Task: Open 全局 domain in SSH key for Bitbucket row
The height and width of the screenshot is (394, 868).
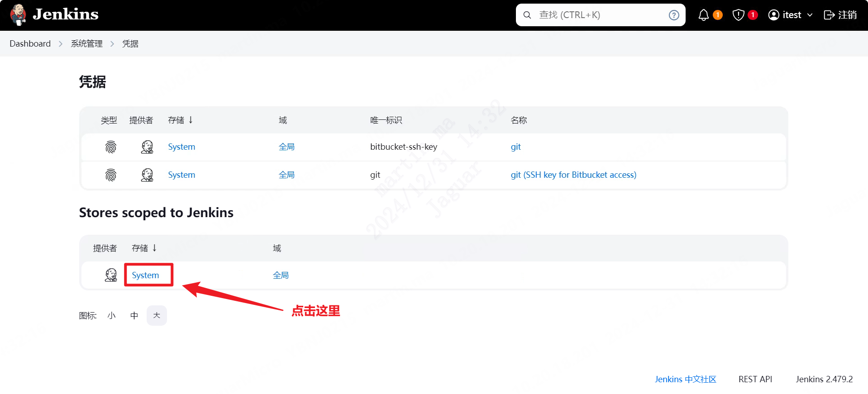Action: click(x=286, y=175)
